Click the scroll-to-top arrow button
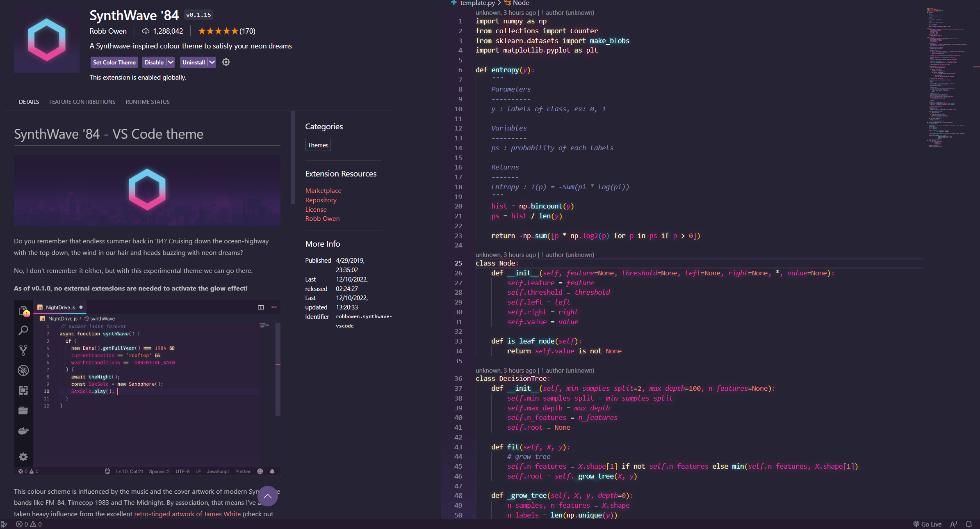 [267, 496]
